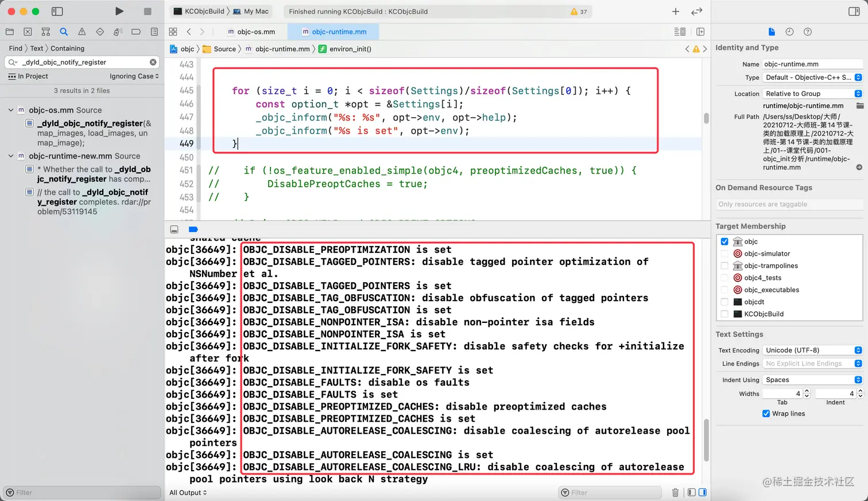This screenshot has width=868, height=501.
Task: Open the editor options menu
Action: (680, 32)
